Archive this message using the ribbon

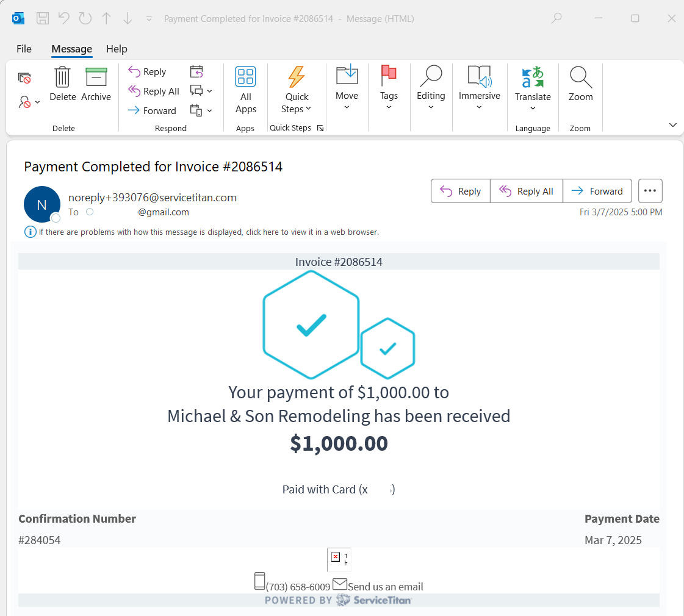tap(96, 79)
